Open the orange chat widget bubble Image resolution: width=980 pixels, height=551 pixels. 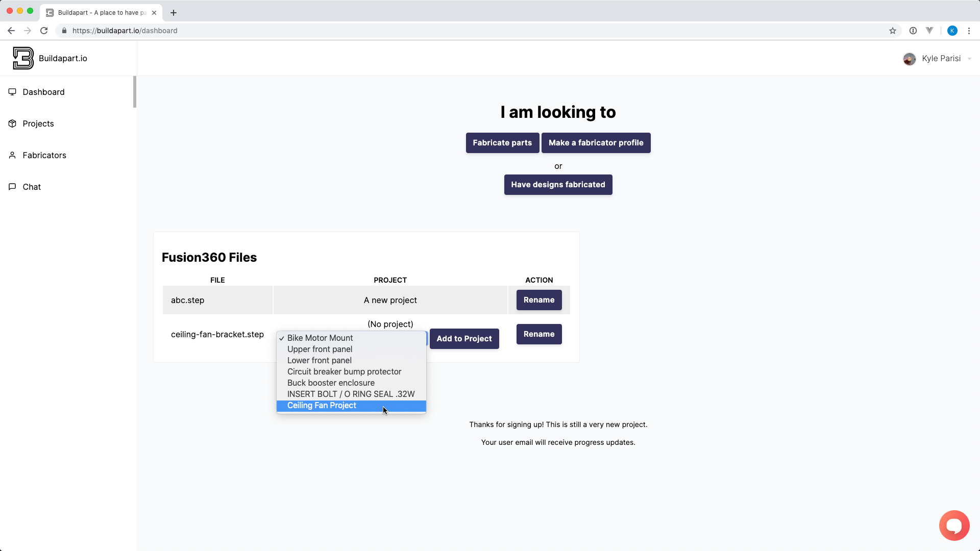pos(953,525)
